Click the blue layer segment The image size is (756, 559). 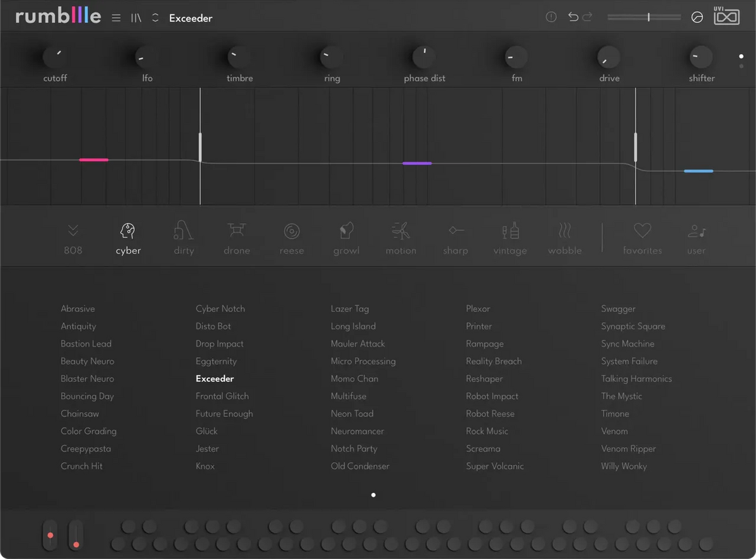[x=699, y=171]
